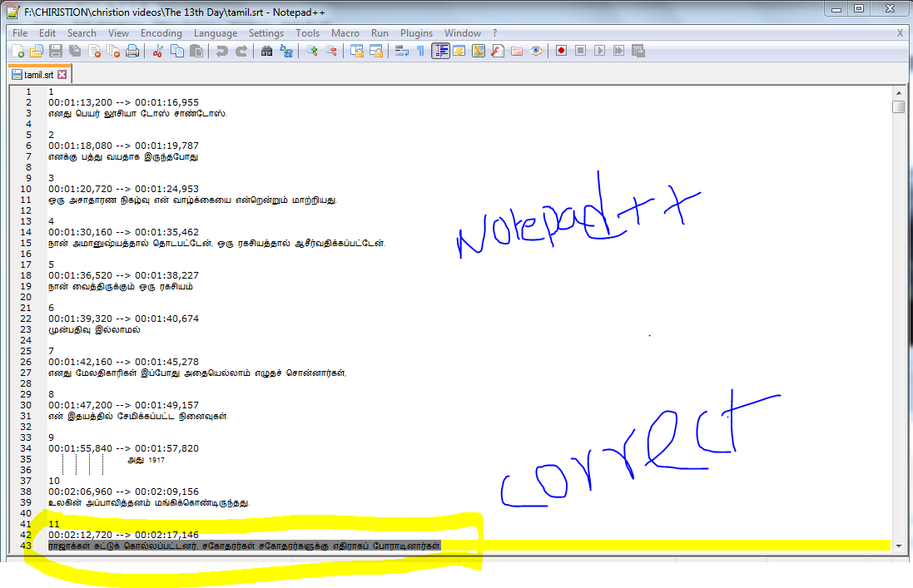Open the Edit menu
The width and height of the screenshot is (913, 588).
tap(47, 33)
